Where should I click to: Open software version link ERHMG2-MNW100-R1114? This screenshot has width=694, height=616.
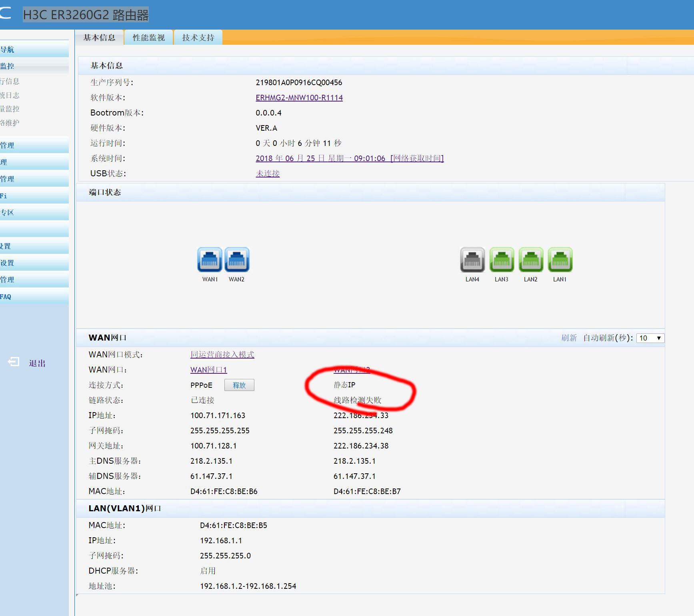click(299, 98)
